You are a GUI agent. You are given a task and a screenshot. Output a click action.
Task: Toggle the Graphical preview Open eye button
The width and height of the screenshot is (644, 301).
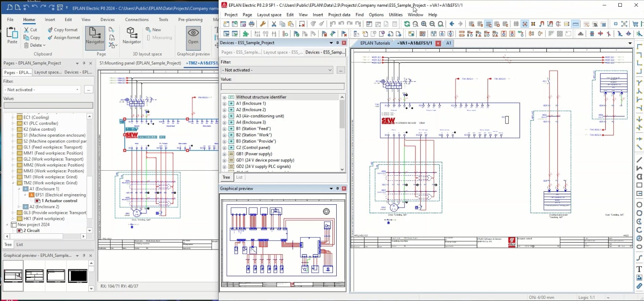tap(193, 35)
